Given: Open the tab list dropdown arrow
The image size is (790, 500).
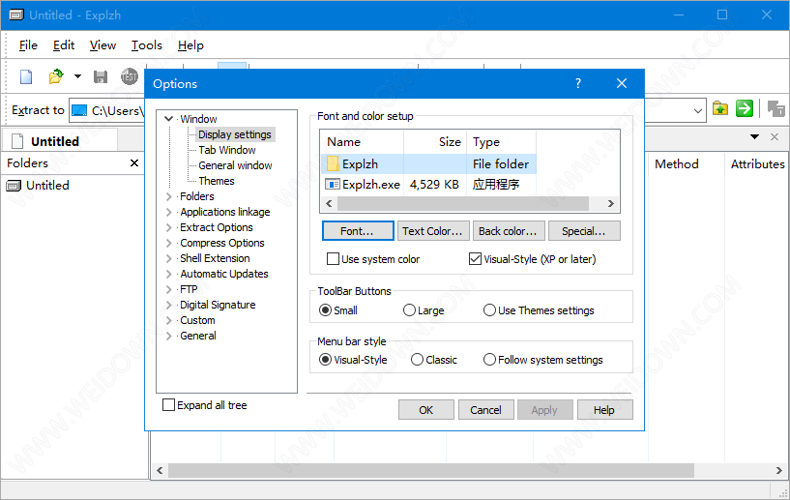Looking at the screenshot, I should [x=754, y=137].
